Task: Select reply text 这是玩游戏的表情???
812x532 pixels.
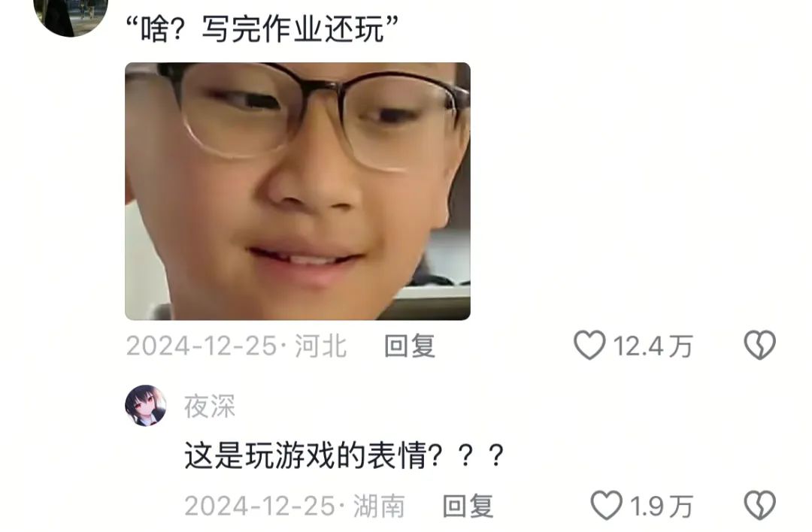Action: [x=344, y=455]
